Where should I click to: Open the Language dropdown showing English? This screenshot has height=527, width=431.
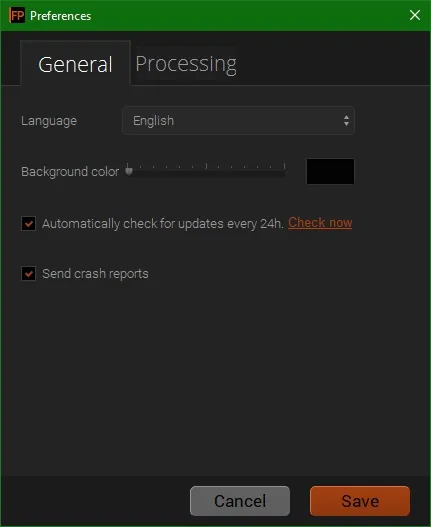[238, 120]
